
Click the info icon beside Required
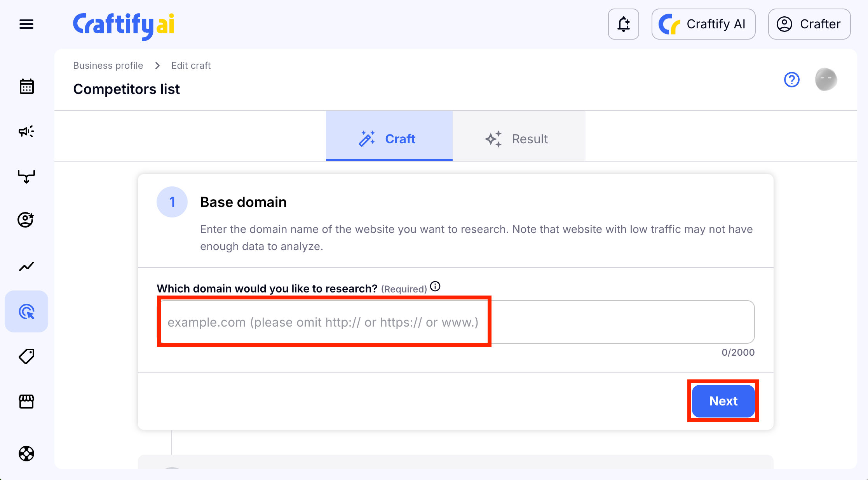tap(435, 287)
